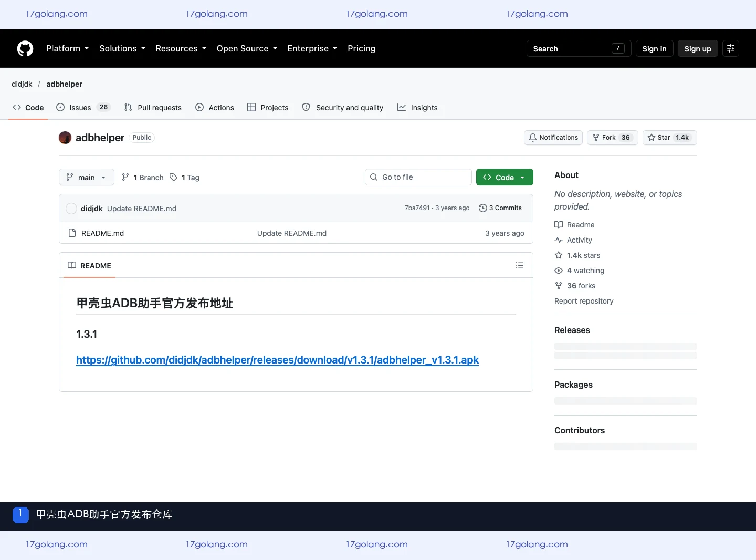Open the header settings sliders icon
Image resolution: width=756 pixels, height=560 pixels.
point(731,48)
